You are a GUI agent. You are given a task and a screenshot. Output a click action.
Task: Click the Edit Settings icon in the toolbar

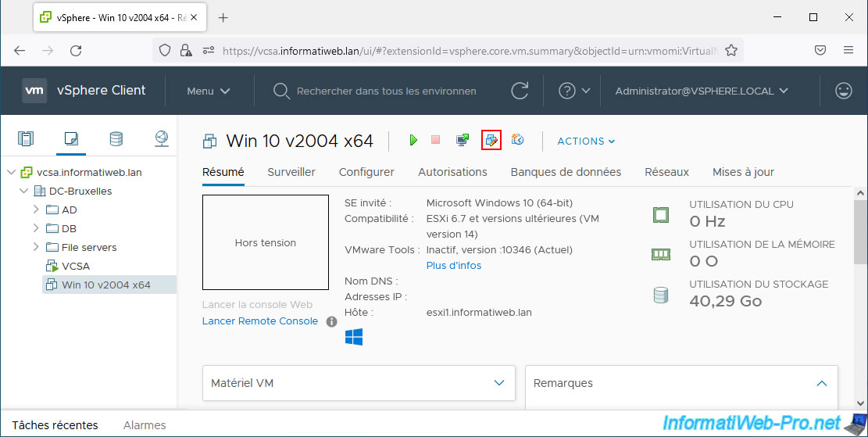click(491, 140)
